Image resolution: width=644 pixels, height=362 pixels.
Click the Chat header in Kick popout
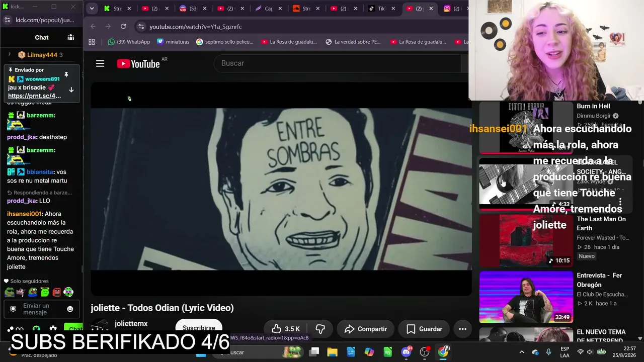[x=42, y=37]
